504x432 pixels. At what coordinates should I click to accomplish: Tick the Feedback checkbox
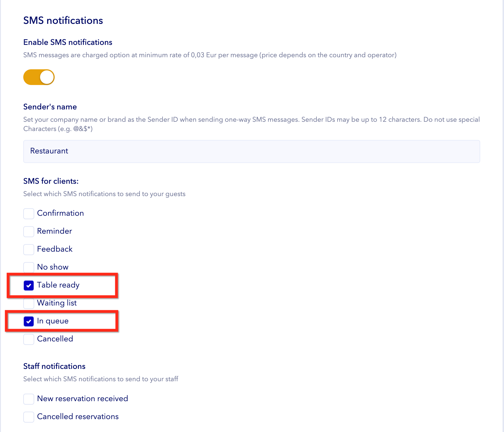click(x=29, y=249)
